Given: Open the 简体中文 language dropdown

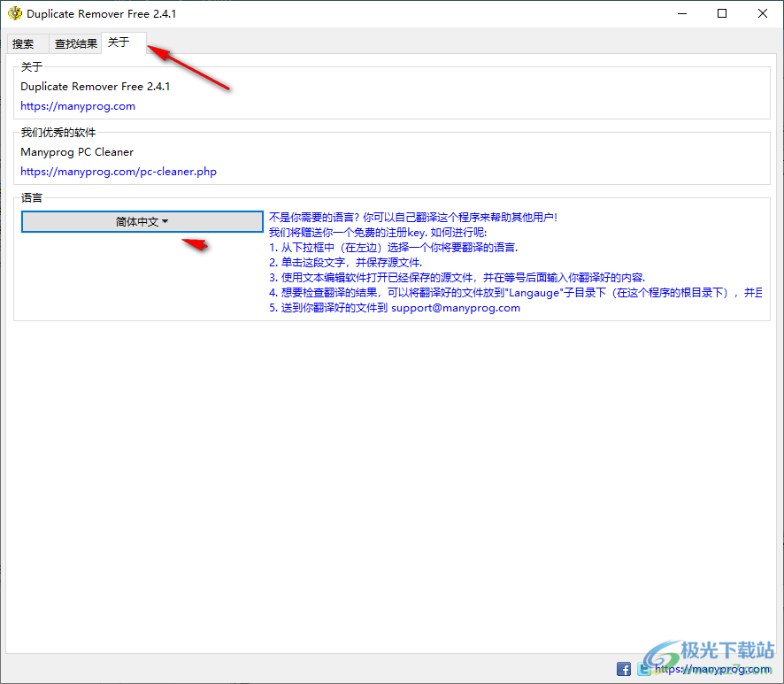Looking at the screenshot, I should point(142,221).
